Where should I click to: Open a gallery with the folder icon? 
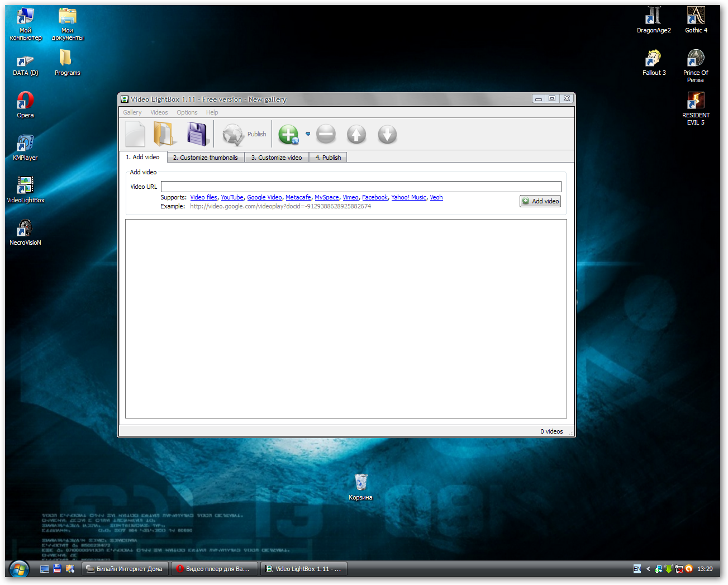[165, 135]
